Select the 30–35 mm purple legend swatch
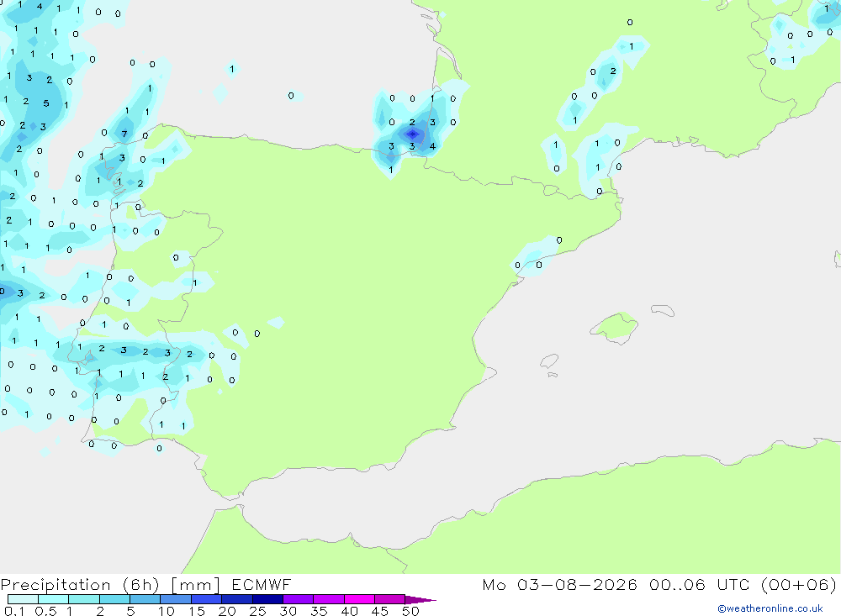Screen dimensions: 841x616 click(x=299, y=599)
